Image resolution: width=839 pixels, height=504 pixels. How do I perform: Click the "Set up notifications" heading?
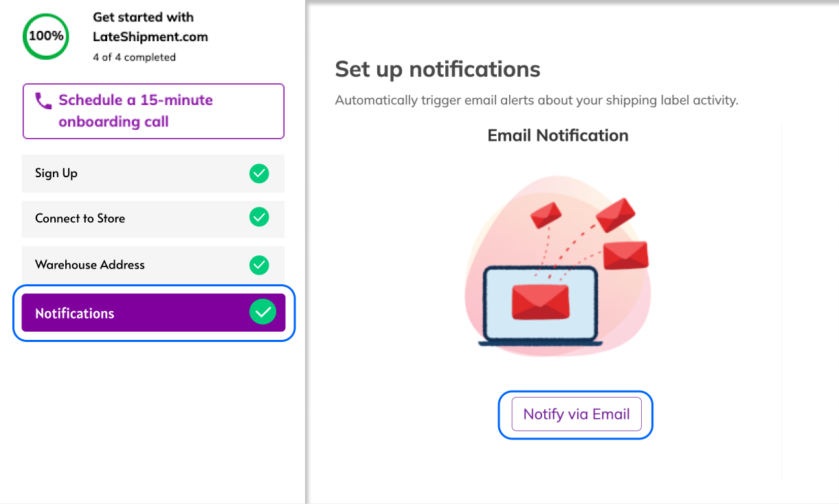pyautogui.click(x=437, y=69)
